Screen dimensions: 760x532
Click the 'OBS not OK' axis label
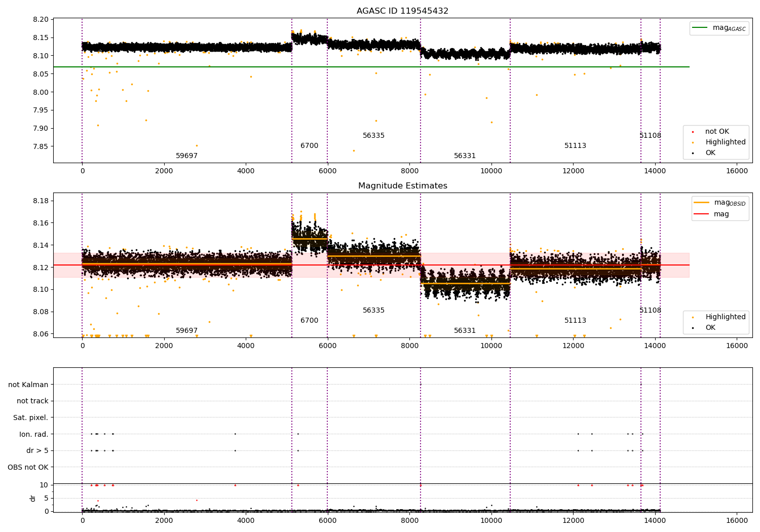coord(28,467)
